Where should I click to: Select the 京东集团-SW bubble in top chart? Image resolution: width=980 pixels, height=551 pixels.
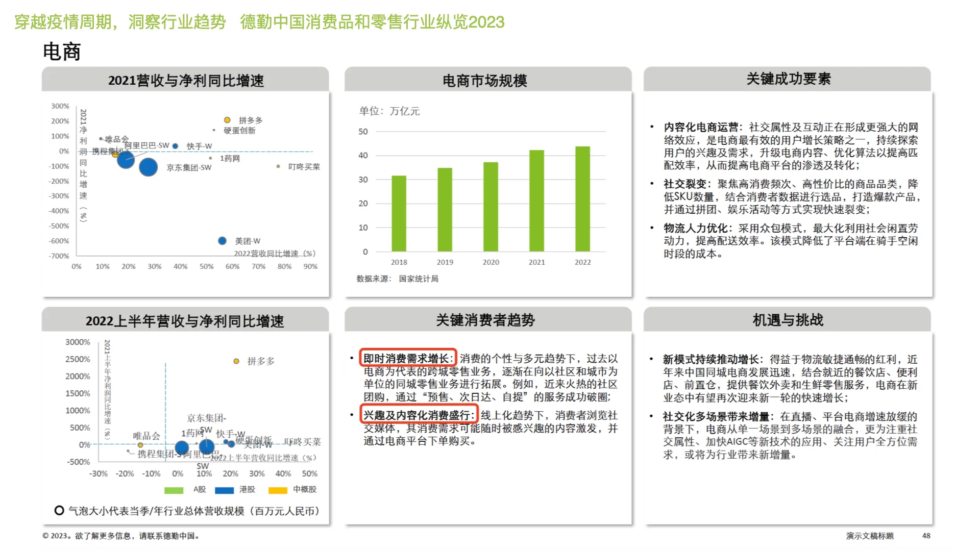(148, 167)
